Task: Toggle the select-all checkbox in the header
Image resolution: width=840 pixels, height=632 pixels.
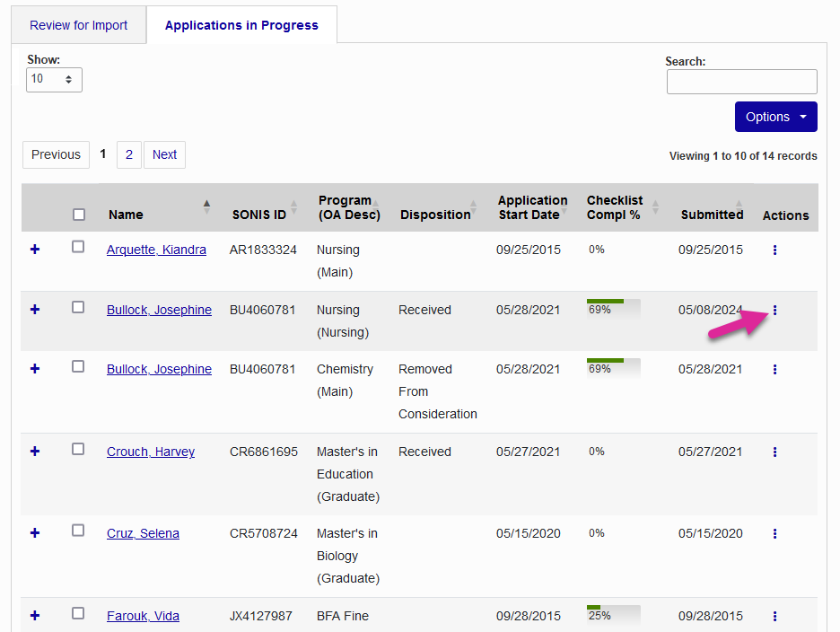Action: pyautogui.click(x=78, y=215)
